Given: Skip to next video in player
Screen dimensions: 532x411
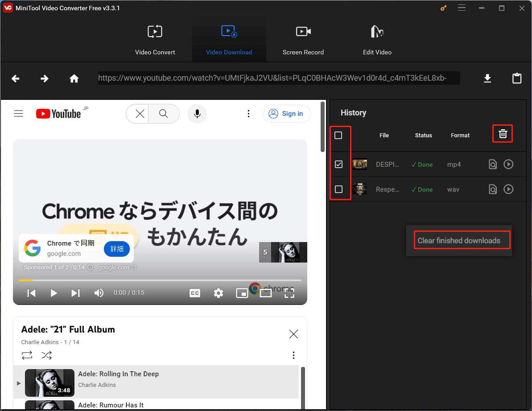Looking at the screenshot, I should 76,293.
